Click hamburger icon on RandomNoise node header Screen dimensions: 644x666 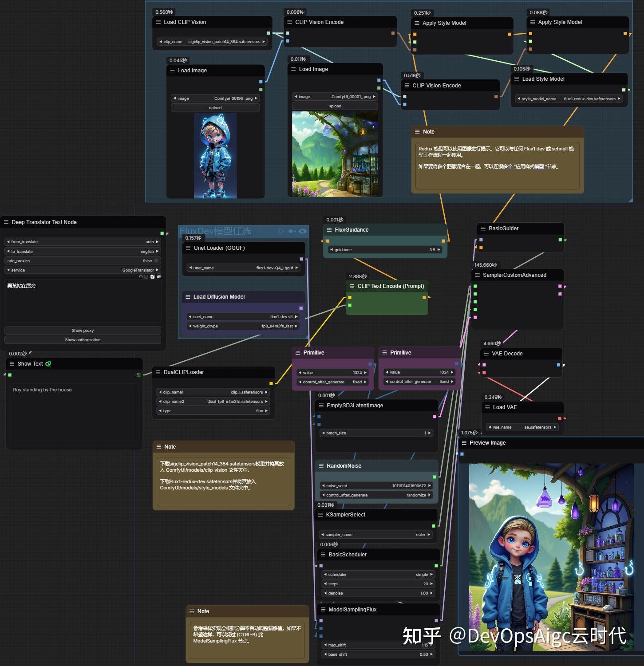coord(321,465)
